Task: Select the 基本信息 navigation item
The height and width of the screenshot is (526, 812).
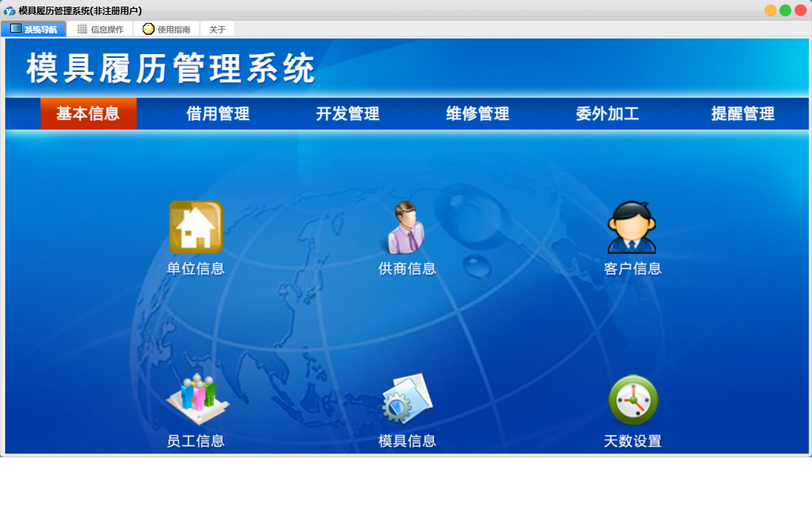Action: (88, 113)
